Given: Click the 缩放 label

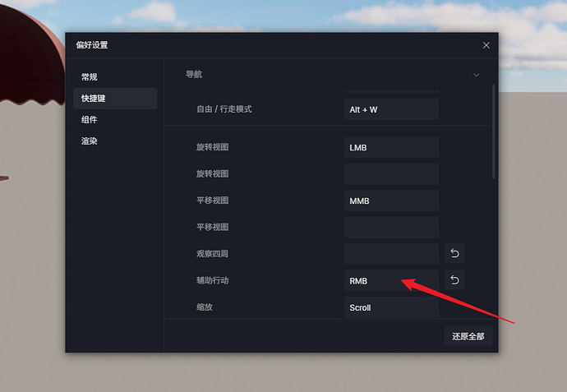Looking at the screenshot, I should 205,307.
